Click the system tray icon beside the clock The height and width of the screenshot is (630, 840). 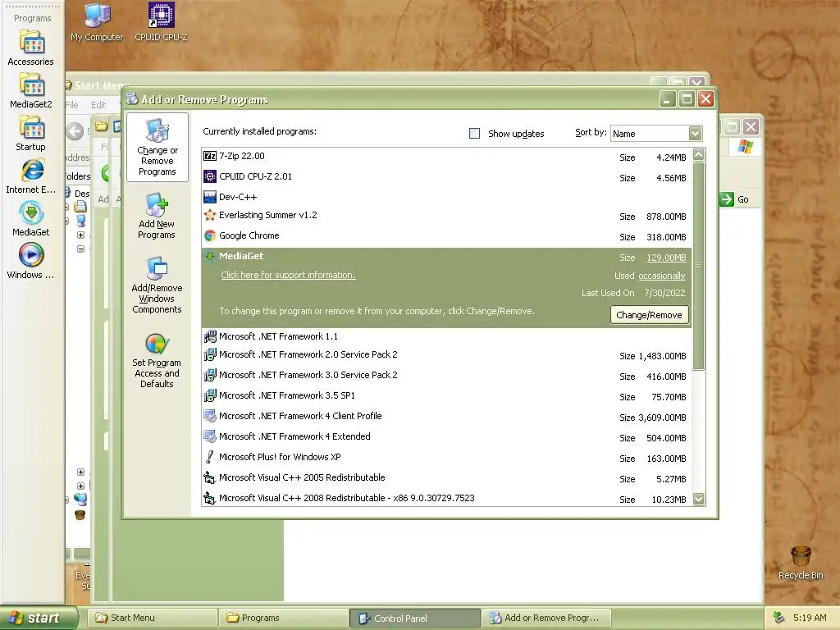tap(779, 618)
